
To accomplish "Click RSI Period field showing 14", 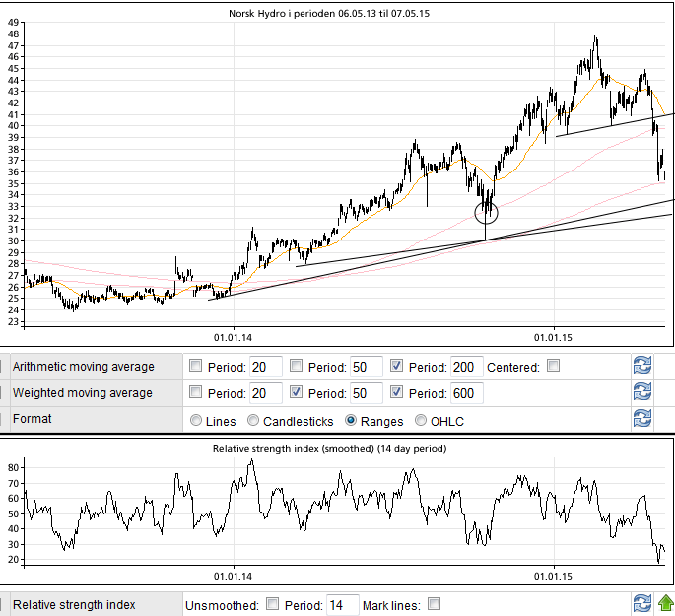I will 342,604.
